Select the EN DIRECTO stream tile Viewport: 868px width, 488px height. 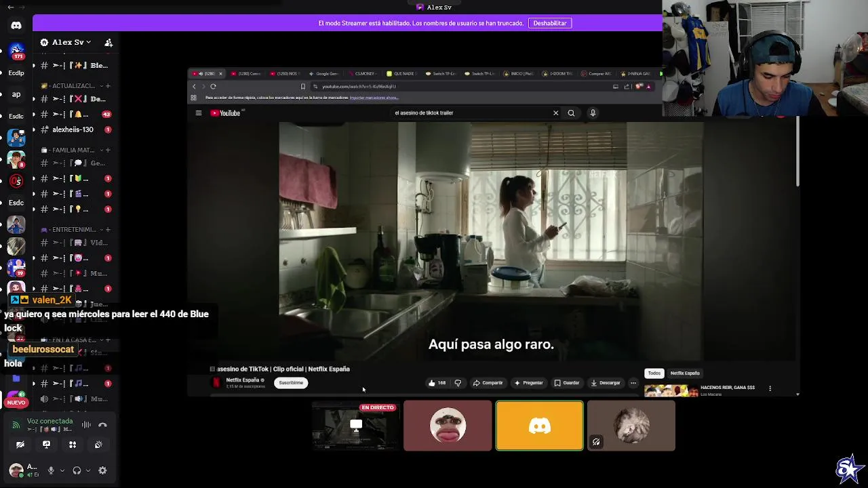click(355, 426)
